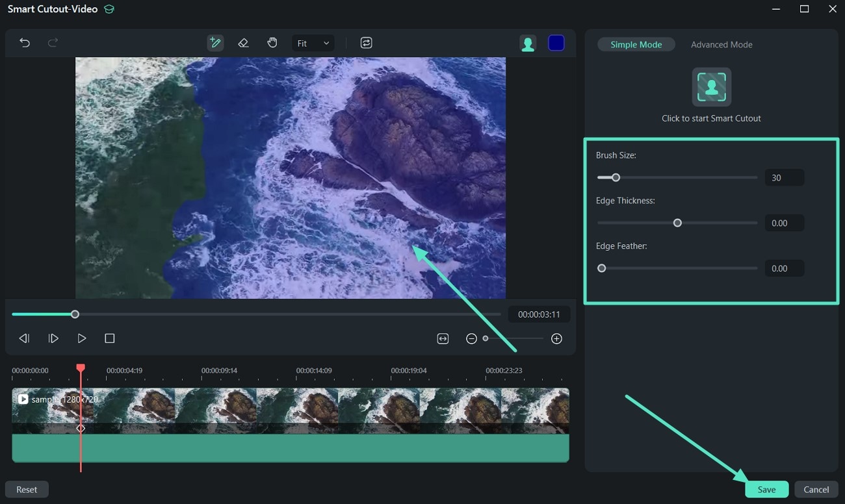
Task: Click the 00:00:03:11 timecode field
Action: click(539, 314)
